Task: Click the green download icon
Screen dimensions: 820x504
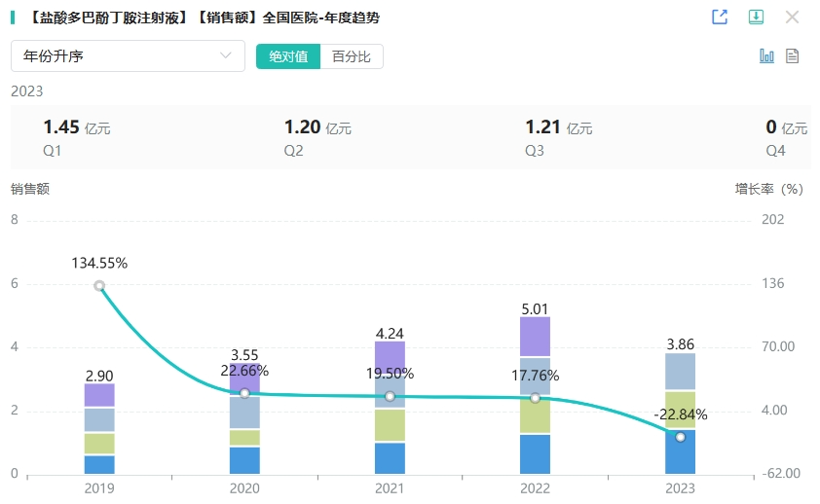Action: point(756,18)
